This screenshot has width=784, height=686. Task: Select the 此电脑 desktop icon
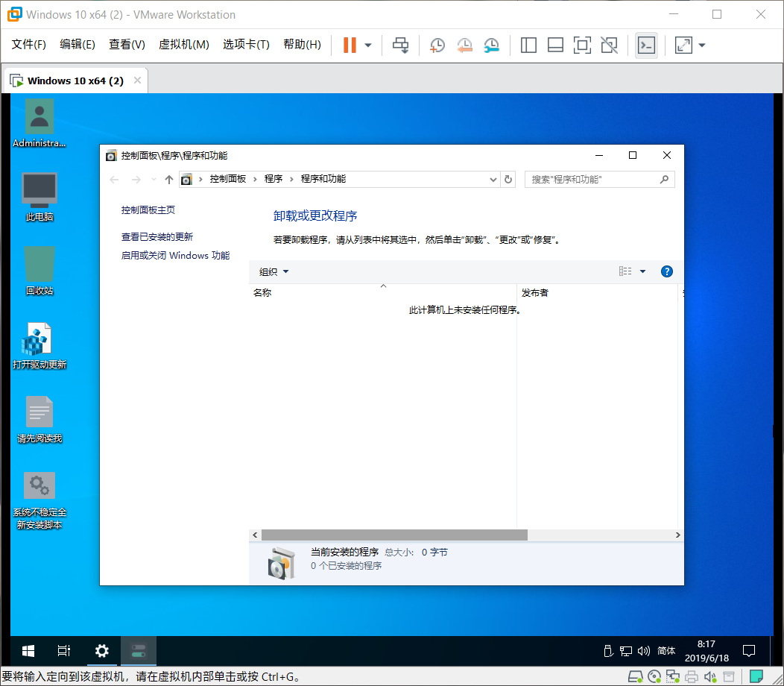[39, 197]
